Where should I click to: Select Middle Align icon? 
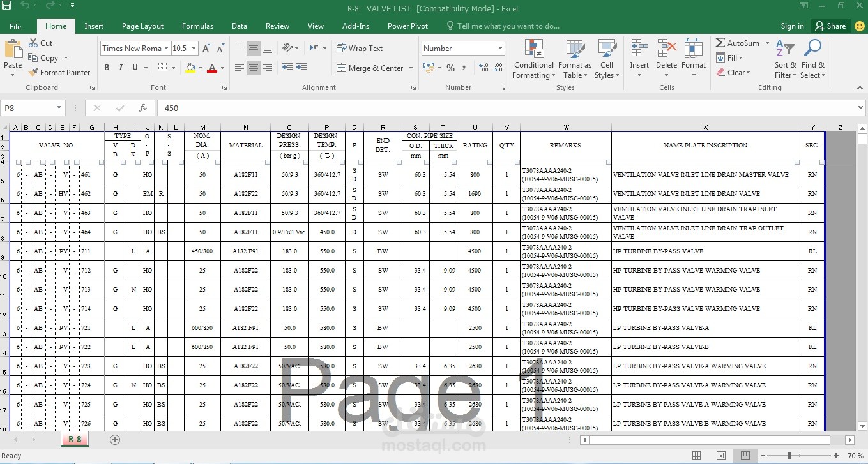254,49
